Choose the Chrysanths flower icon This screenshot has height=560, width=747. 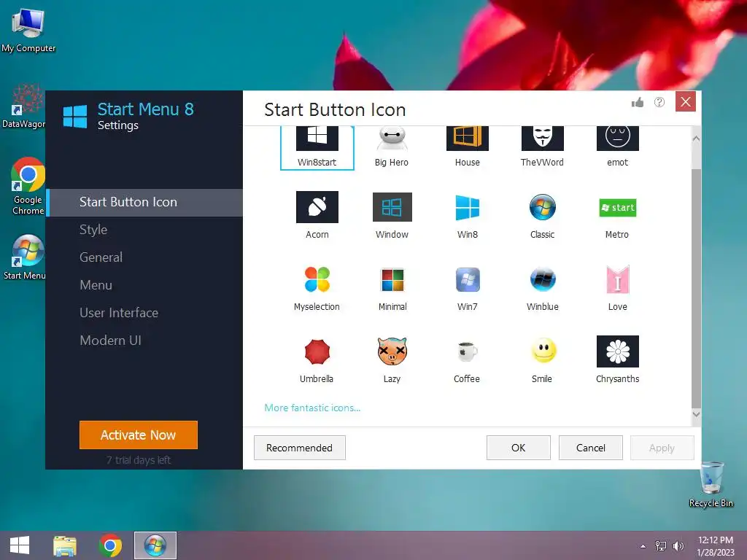pos(617,359)
